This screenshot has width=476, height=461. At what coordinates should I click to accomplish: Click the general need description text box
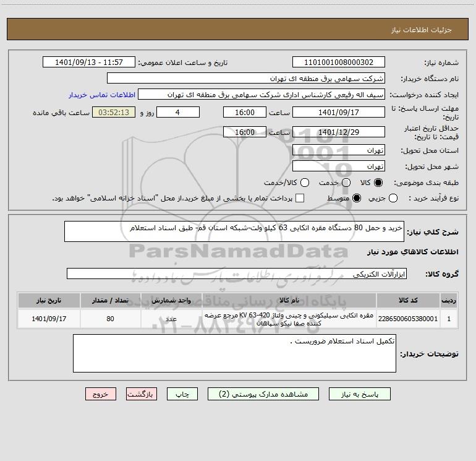234,231
